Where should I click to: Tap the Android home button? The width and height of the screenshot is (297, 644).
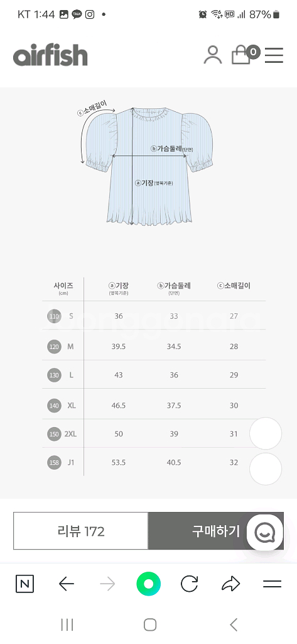pos(149,625)
